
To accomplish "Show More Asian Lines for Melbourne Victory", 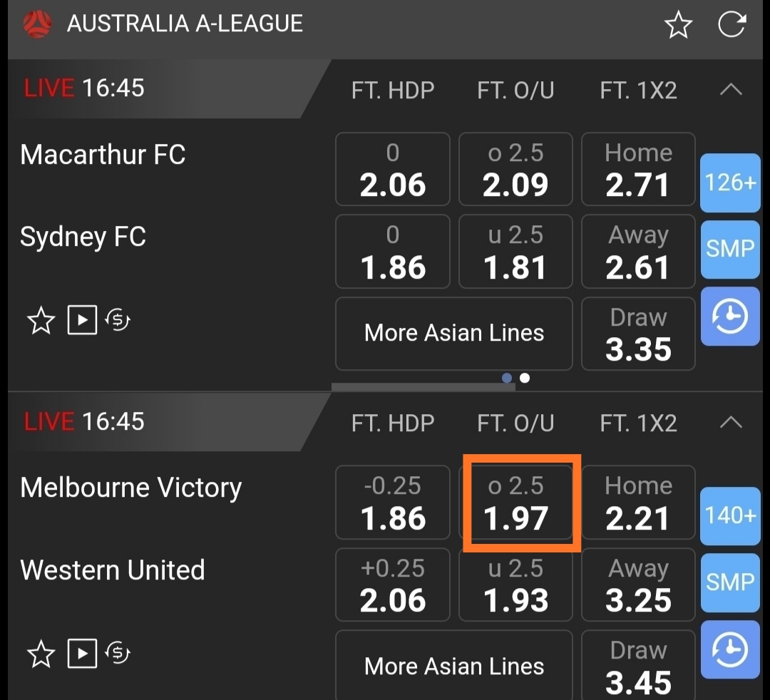I will [x=454, y=666].
